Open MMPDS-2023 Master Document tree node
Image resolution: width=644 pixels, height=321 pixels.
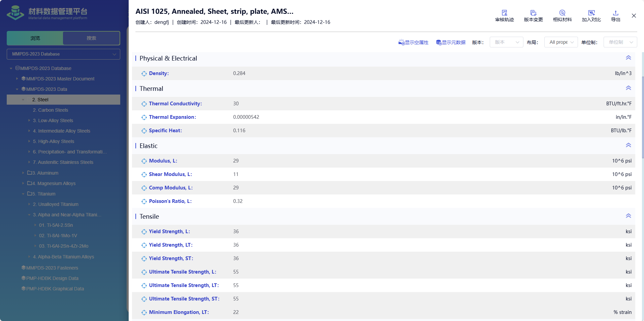point(60,79)
